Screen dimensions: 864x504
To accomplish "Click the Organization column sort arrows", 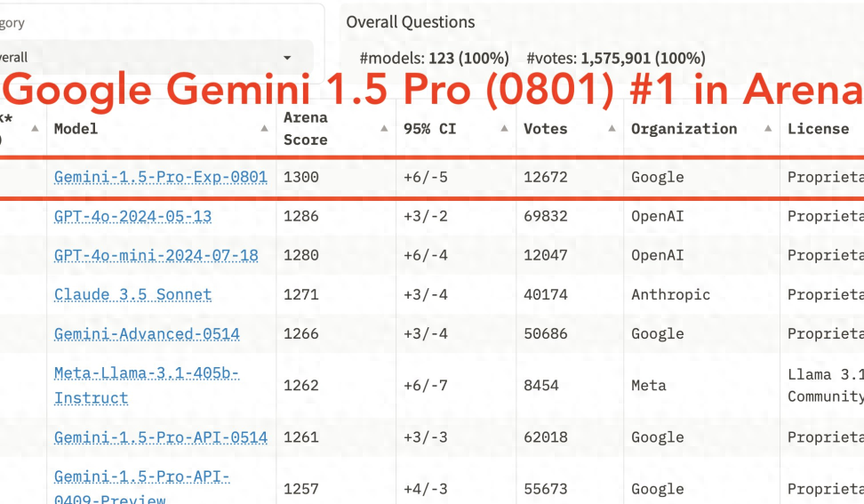I will coord(768,129).
